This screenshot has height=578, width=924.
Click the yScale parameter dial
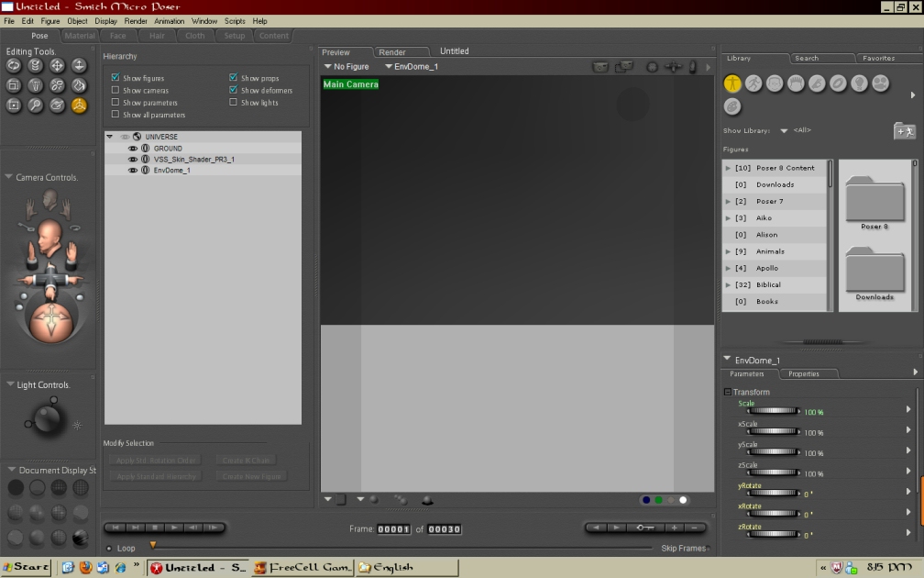(773, 451)
